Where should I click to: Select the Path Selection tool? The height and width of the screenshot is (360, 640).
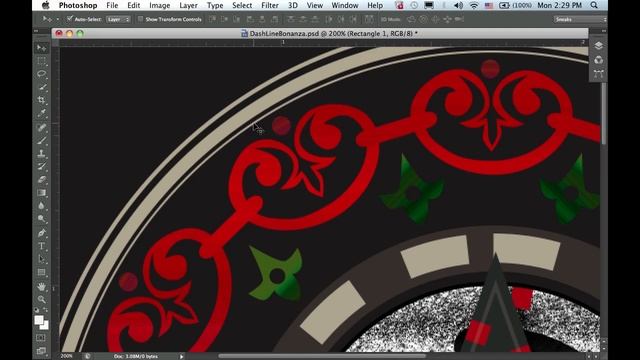tap(42, 259)
